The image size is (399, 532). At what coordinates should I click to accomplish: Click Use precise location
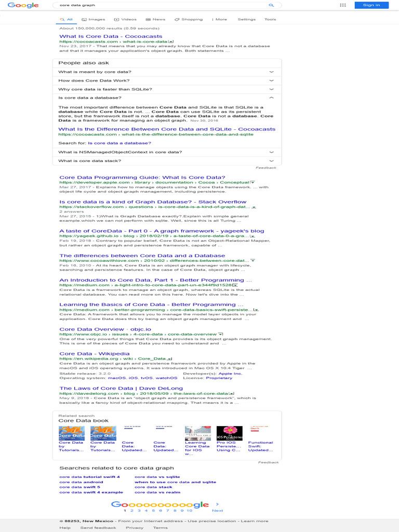pyautogui.click(x=212, y=521)
